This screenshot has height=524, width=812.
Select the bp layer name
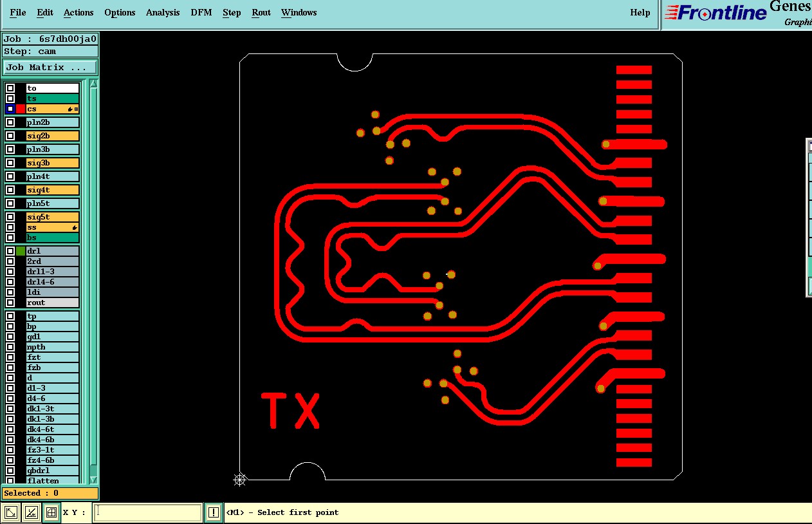(x=53, y=326)
